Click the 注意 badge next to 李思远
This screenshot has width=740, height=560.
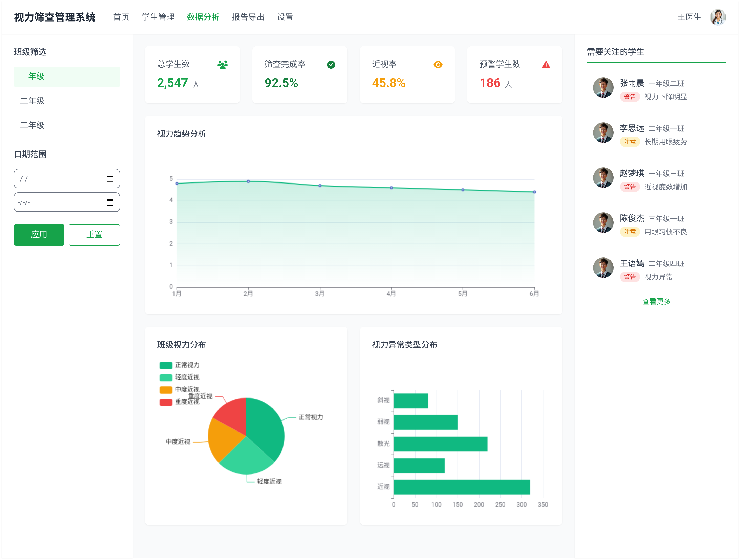tap(630, 142)
